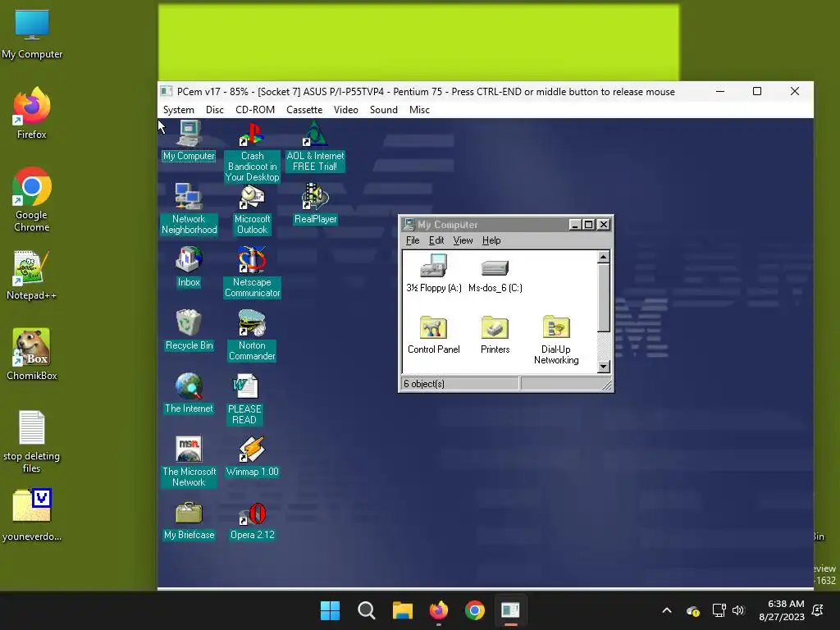This screenshot has width=840, height=630.
Task: Show hidden tray icons chevron
Action: click(x=667, y=610)
